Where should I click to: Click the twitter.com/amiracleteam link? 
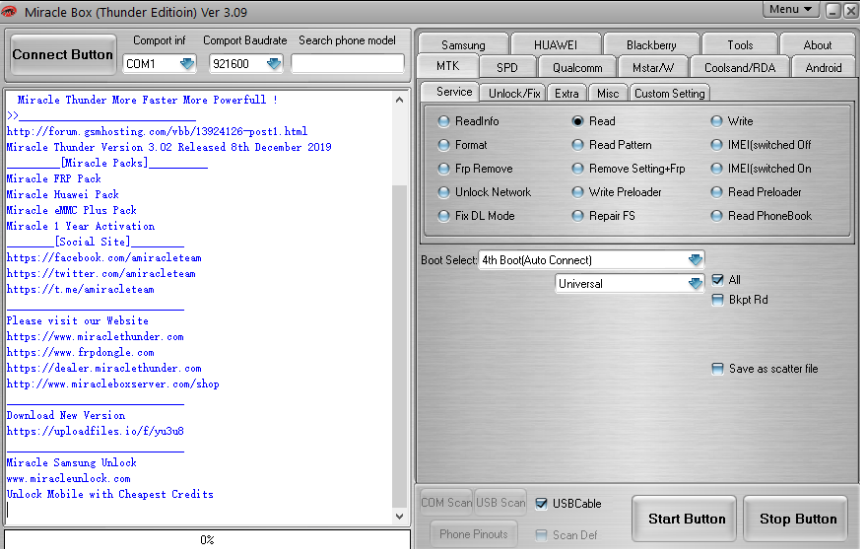point(101,273)
